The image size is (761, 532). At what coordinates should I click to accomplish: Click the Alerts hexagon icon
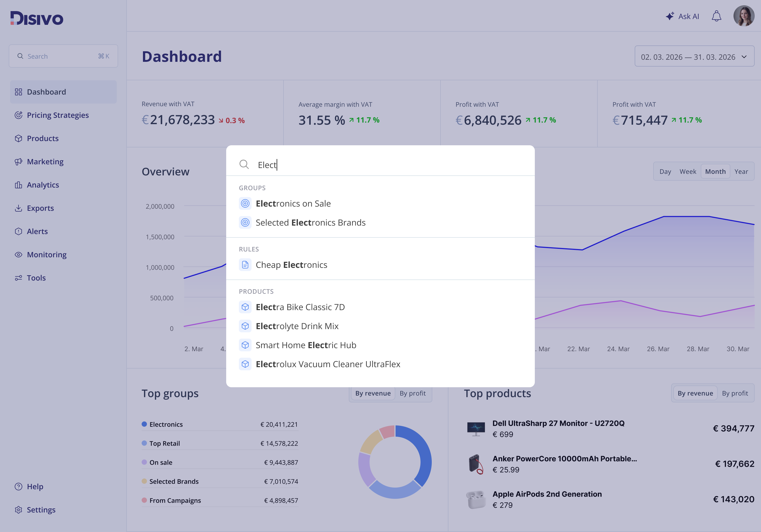(x=18, y=231)
